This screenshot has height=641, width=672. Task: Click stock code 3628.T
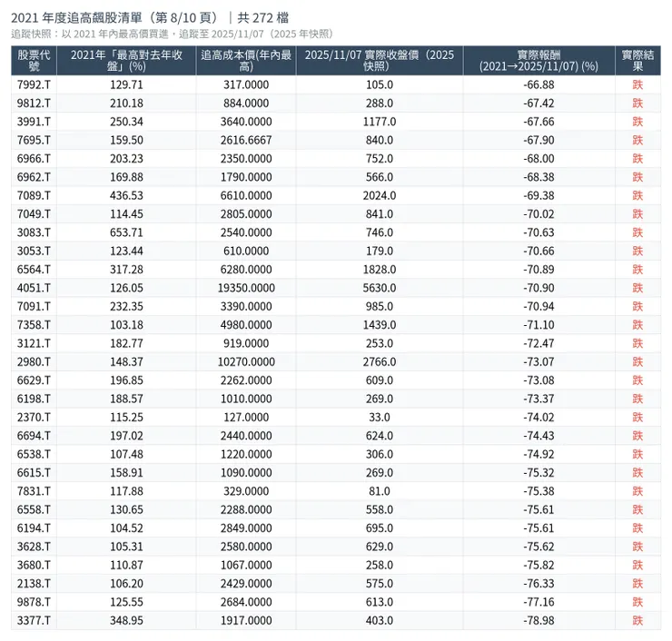pyautogui.click(x=34, y=547)
